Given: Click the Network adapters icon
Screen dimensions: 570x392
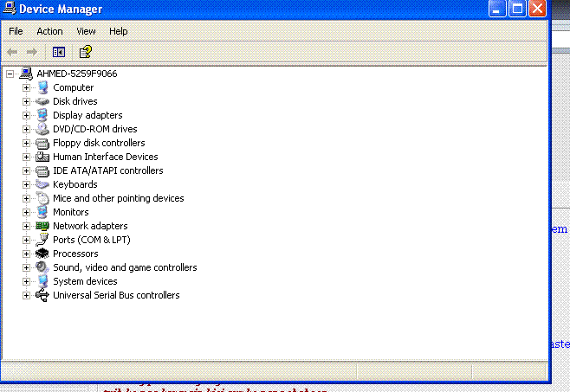Looking at the screenshot, I should 42,226.
